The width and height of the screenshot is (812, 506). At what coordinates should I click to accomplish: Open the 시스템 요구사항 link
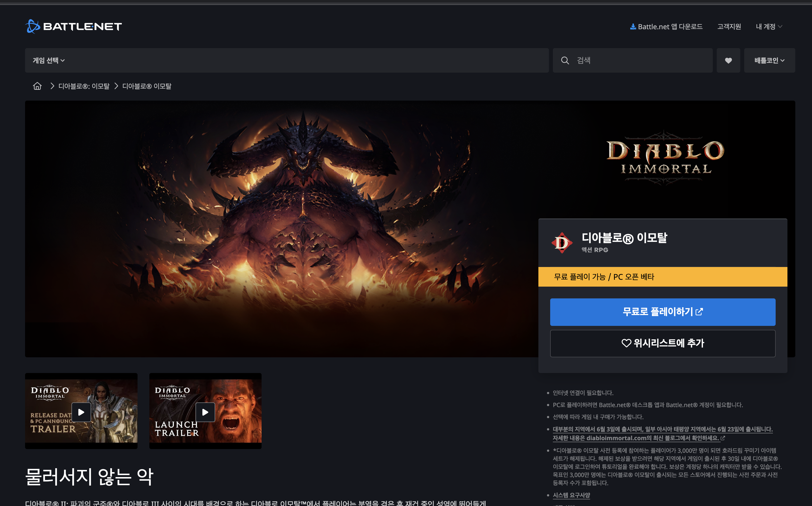click(571, 495)
